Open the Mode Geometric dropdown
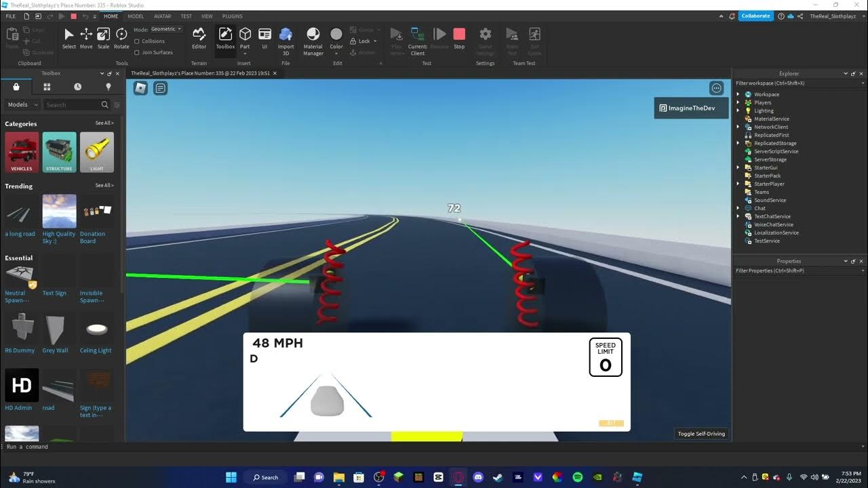Viewport: 868px width, 488px height. point(166,29)
